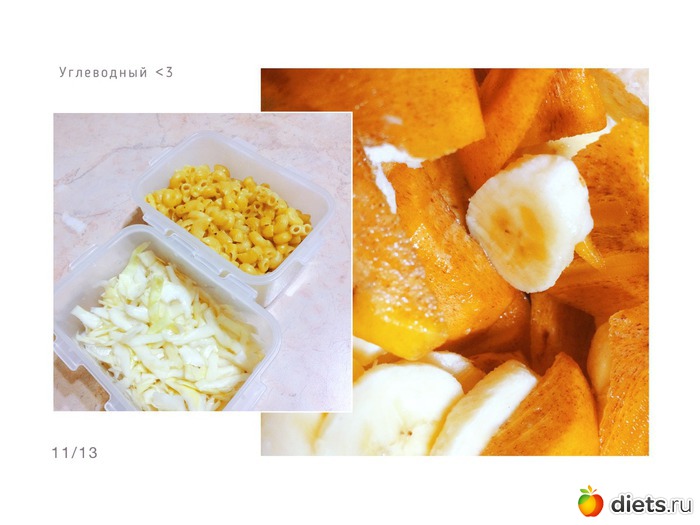Select the 'Углеводный <3' caption text
This screenshot has height=525, width=700.
click(116, 72)
